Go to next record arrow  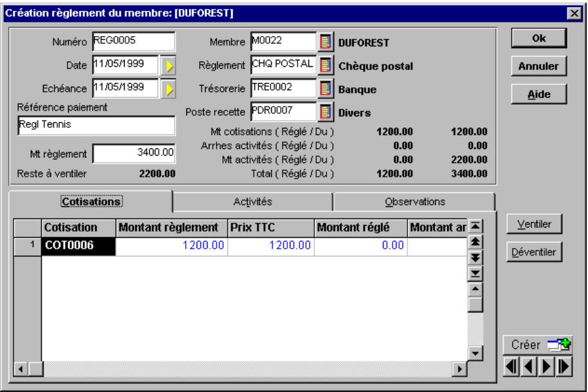(x=546, y=366)
